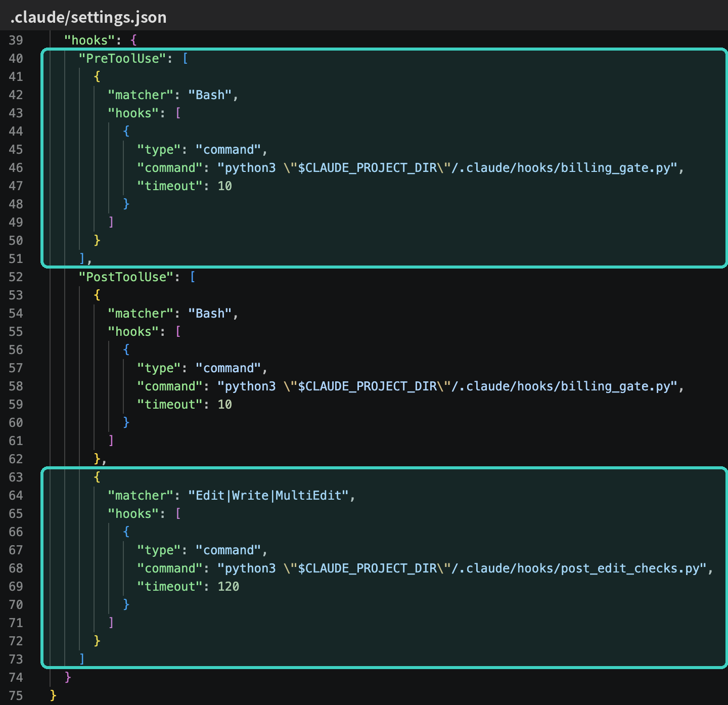This screenshot has width=728, height=705.
Task: Click the .claude/settings.json file title
Action: (x=88, y=17)
